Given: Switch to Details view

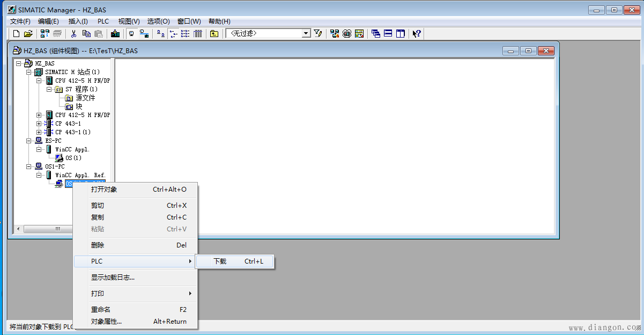Looking at the screenshot, I should point(198,33).
